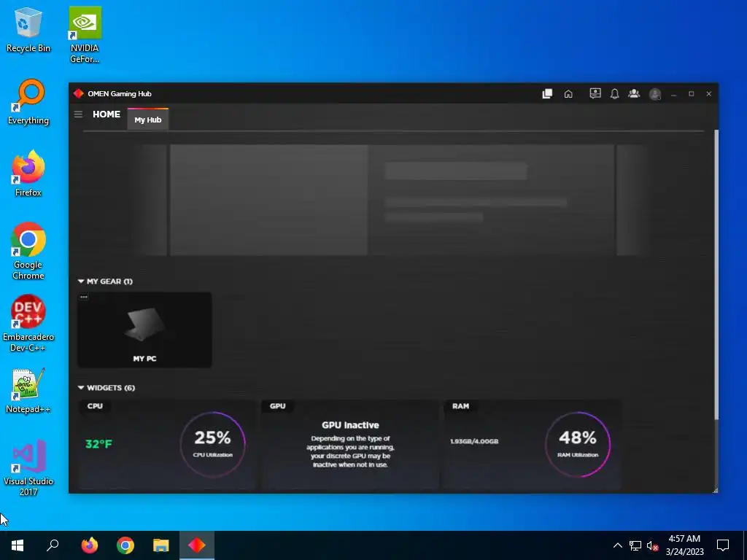Open the MY PC device card
This screenshot has height=560, width=747.
144,330
